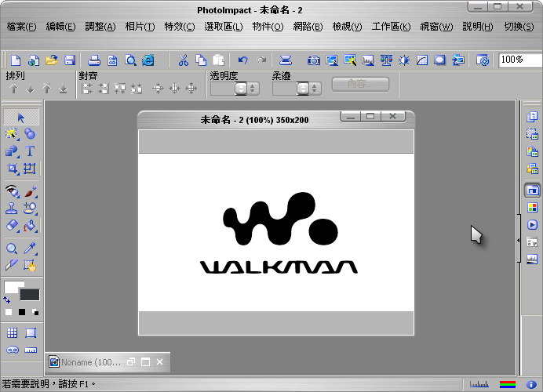Reset to default black and white colors
This screenshot has height=392, width=543.
point(35,312)
